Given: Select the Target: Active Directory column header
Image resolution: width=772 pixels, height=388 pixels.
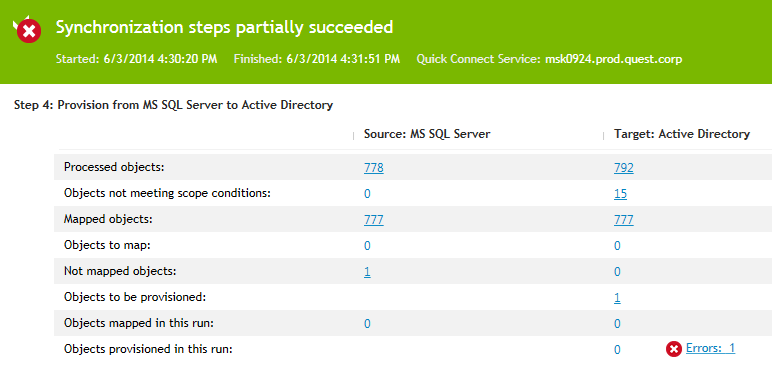Looking at the screenshot, I should pos(682,134).
